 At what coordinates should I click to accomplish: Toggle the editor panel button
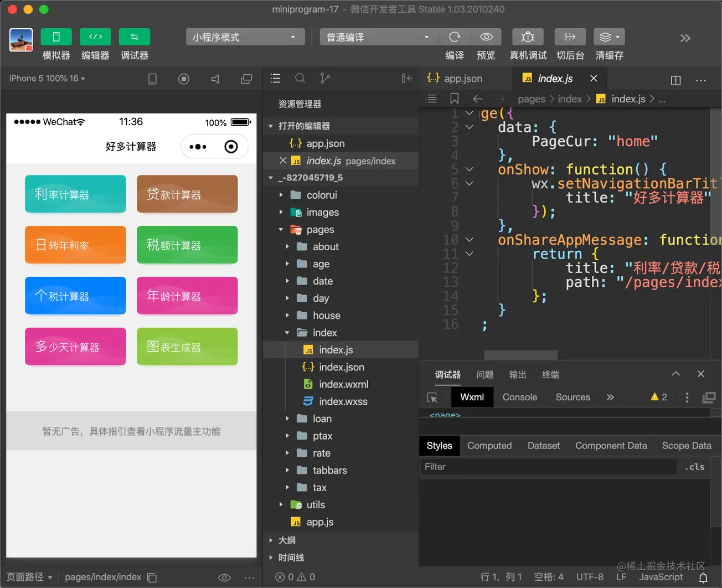tap(95, 37)
